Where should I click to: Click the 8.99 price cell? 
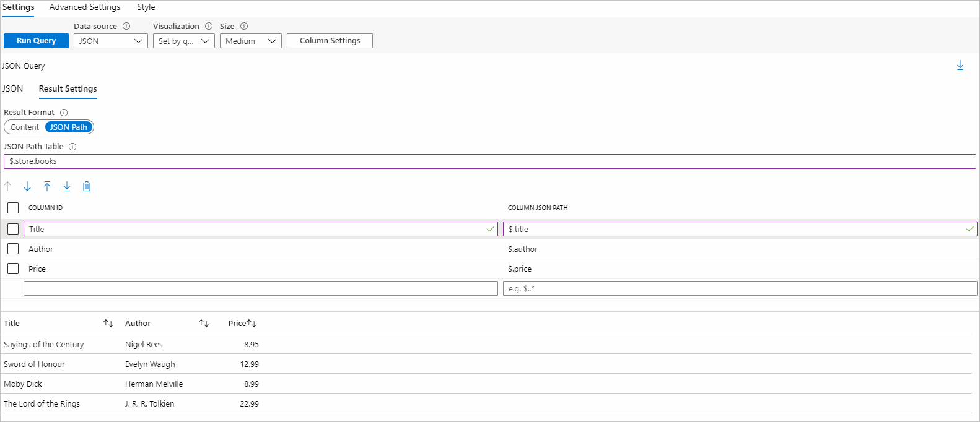[x=252, y=384]
